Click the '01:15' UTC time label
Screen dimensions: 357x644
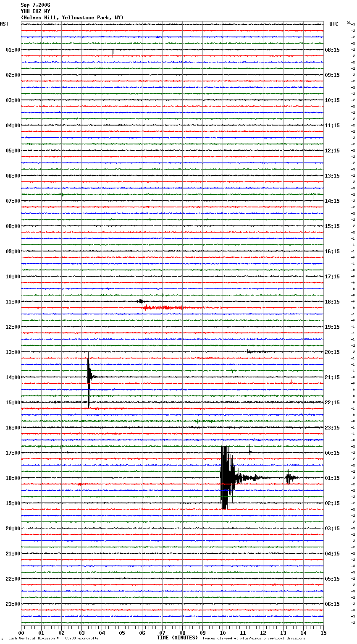pos(332,478)
